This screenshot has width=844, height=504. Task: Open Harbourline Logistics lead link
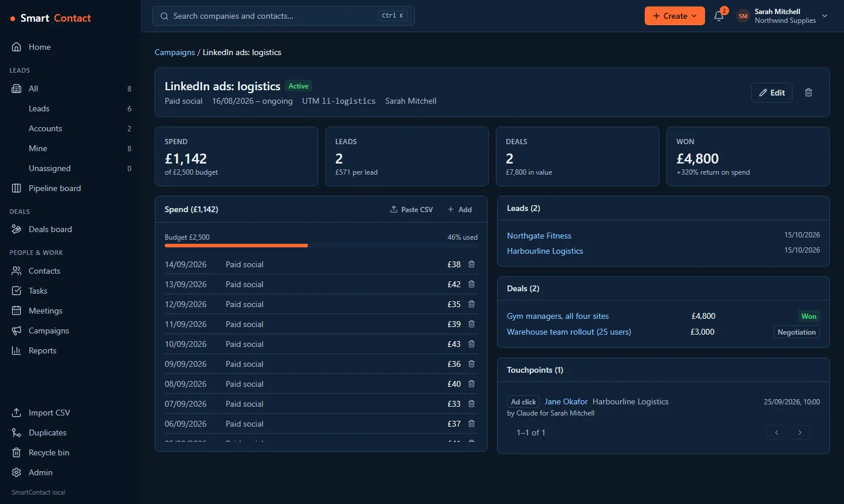(x=545, y=251)
